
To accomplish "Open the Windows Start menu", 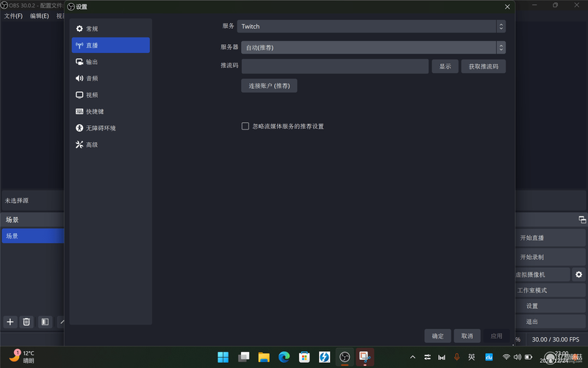I will pos(223,357).
